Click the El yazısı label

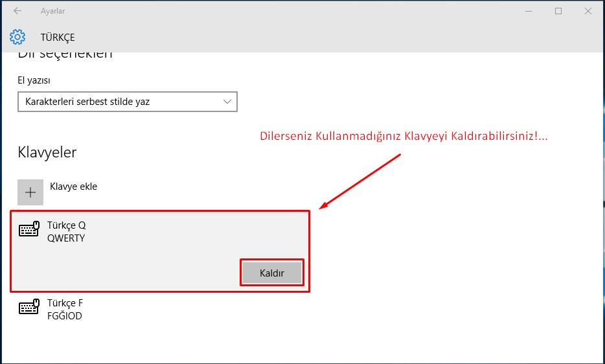pos(34,80)
